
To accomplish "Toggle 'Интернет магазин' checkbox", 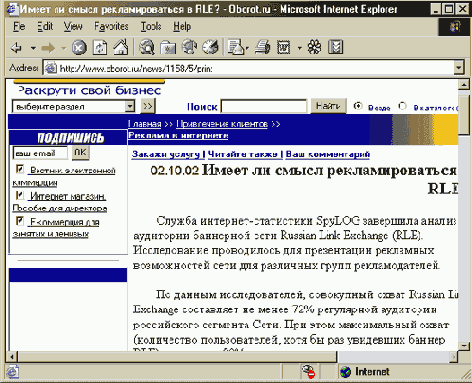I will tap(20, 195).
